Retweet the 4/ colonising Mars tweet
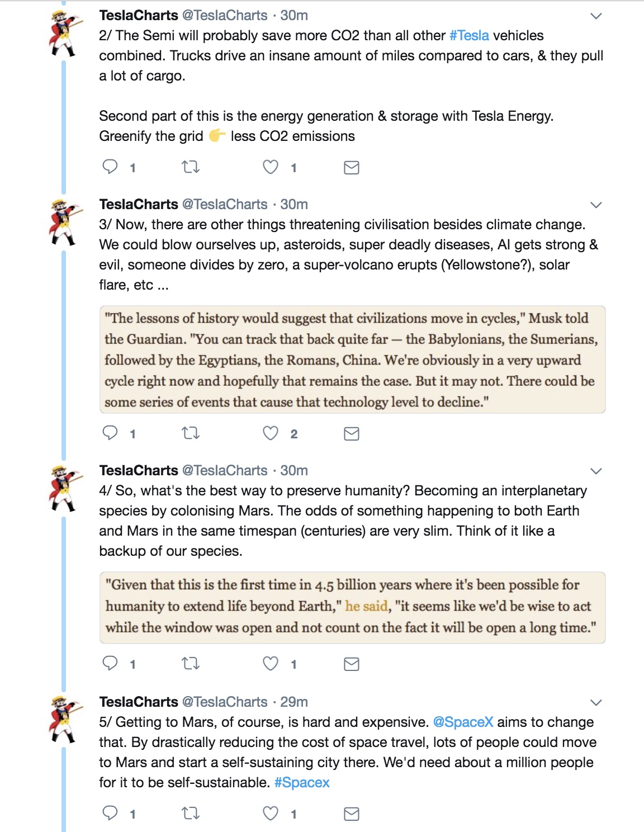This screenshot has height=832, width=644. (x=191, y=664)
